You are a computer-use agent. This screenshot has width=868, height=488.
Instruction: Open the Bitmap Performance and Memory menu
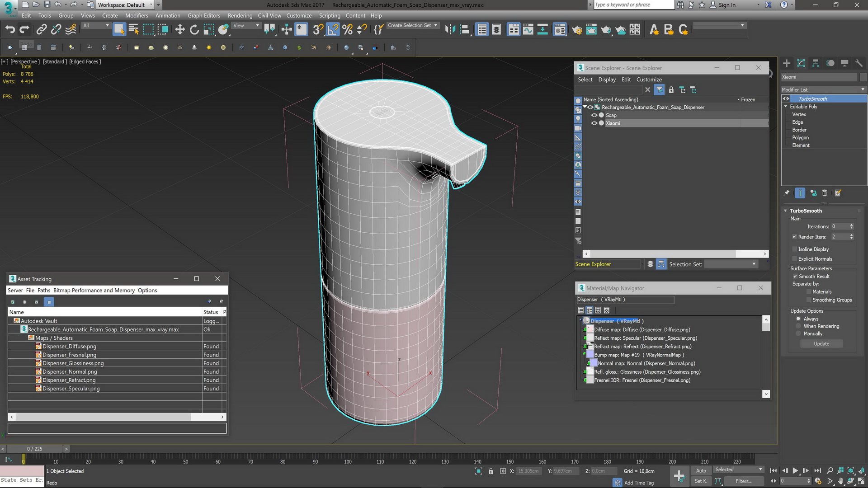tap(94, 291)
